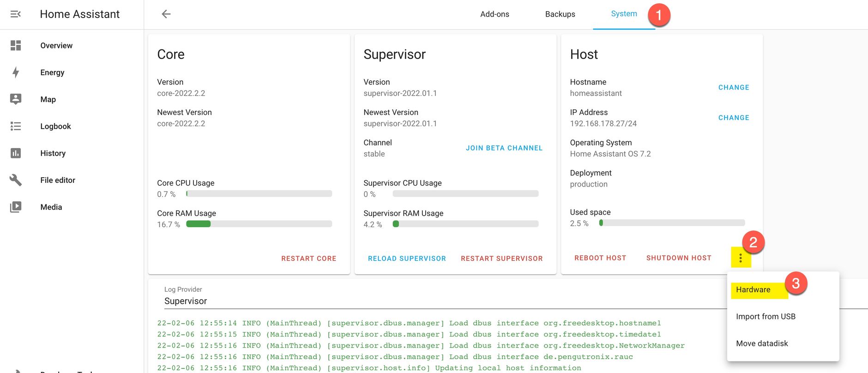Click REBOOT HOST
The image size is (868, 373).
tap(600, 258)
